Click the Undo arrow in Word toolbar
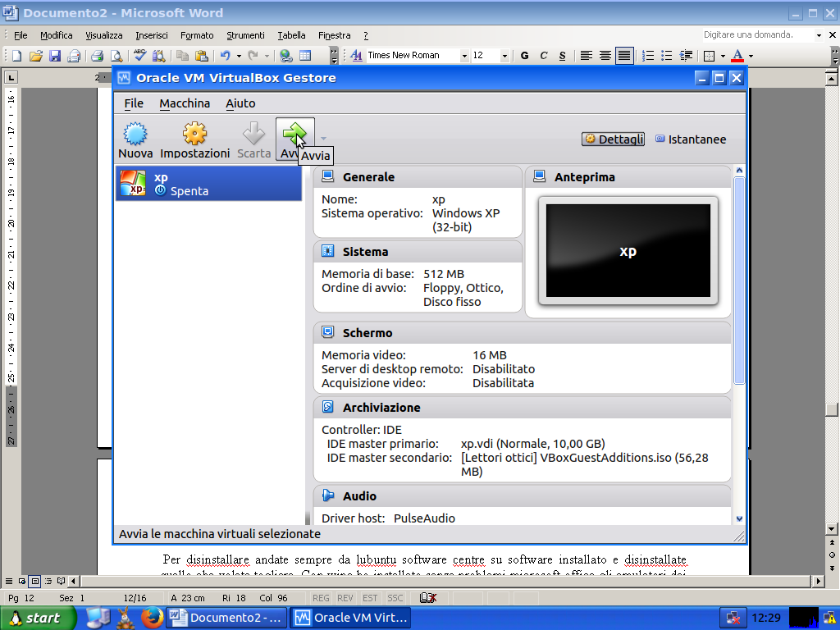 click(x=225, y=56)
